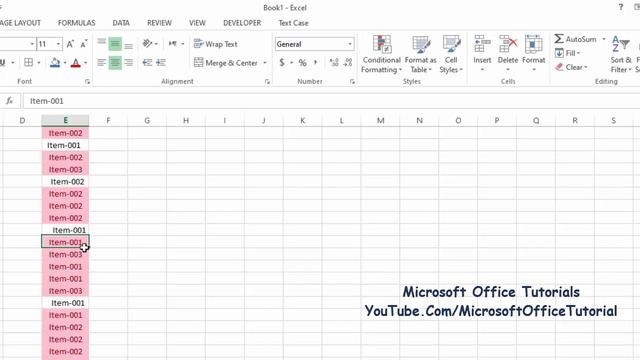Apply accounting dollar number format
This screenshot has height=360, width=640.
(x=282, y=63)
